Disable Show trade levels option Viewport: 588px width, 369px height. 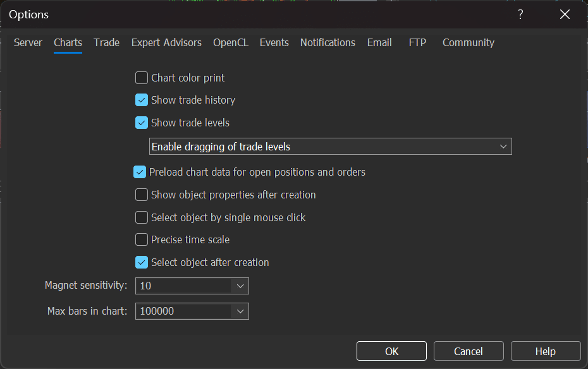pos(142,123)
